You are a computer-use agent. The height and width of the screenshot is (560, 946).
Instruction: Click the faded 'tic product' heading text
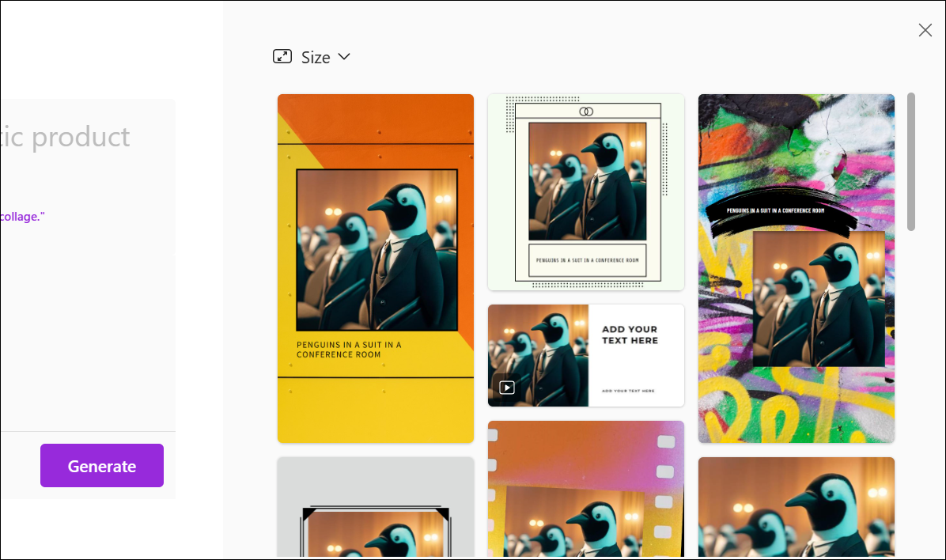tap(65, 136)
